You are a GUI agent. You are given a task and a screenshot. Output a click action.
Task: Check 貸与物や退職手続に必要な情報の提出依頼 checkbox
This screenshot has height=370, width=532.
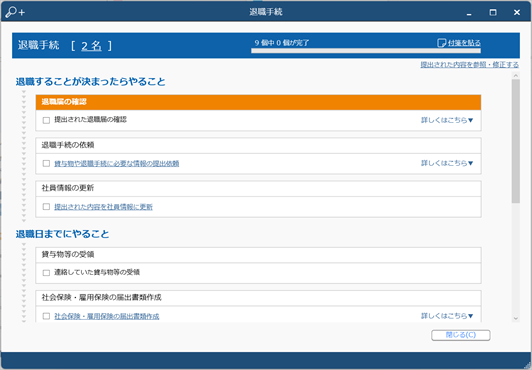tap(46, 163)
